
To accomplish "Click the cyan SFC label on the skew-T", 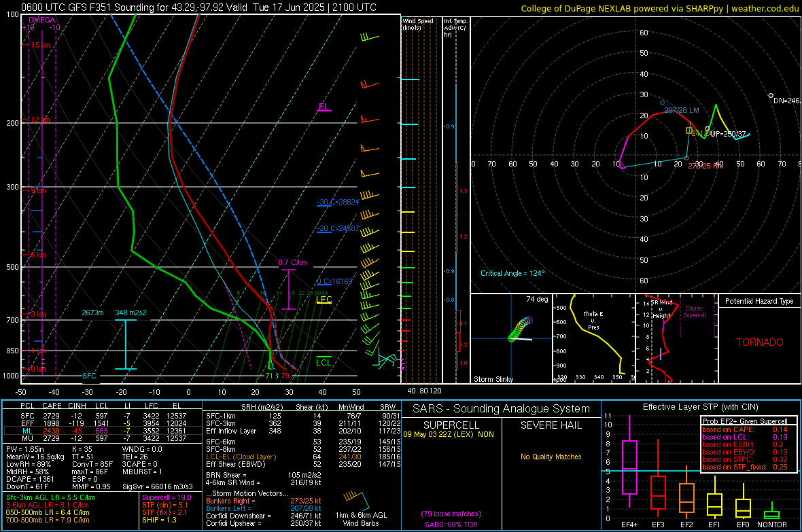I will [x=89, y=376].
